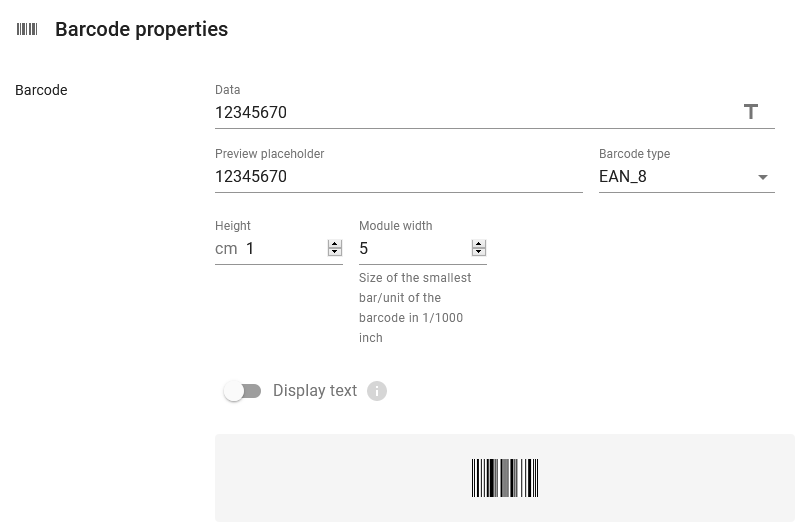Click the barcode icon beside the heading
This screenshot has width=810, height=529.
pos(27,29)
